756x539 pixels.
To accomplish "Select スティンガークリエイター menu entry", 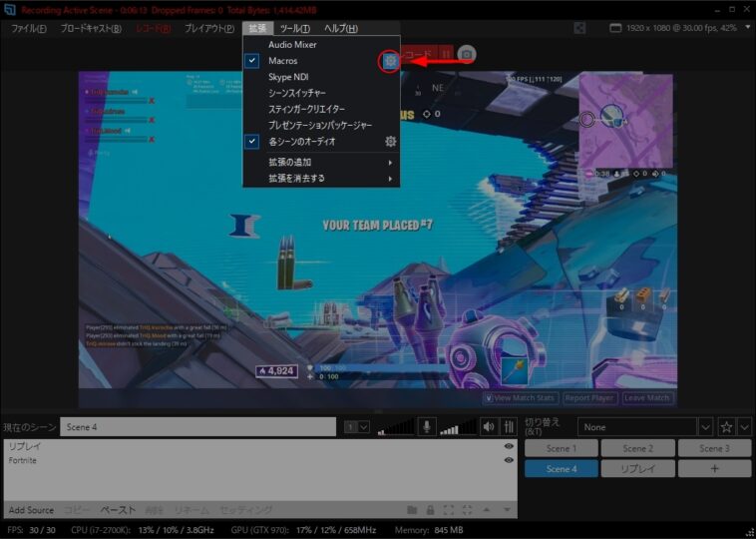I will (x=321, y=109).
